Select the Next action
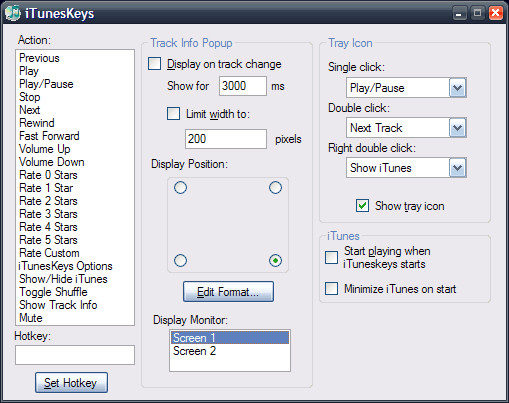Screen dimensions: 509x403 (75, 110)
